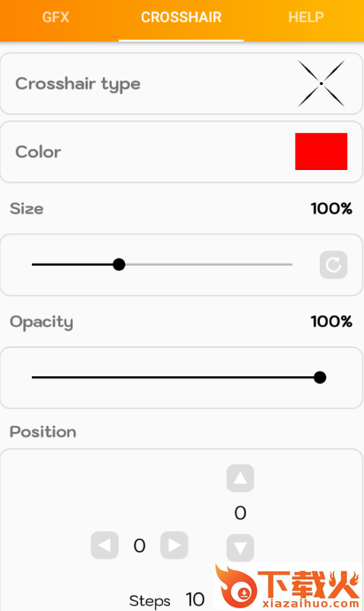Click the Steps value 10
Viewport: 364px width, 611px height.
[195, 599]
